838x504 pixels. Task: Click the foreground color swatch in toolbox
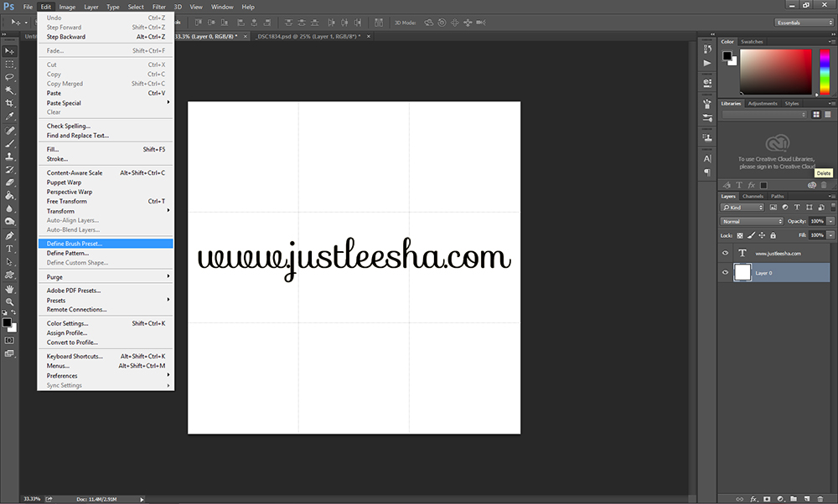[7, 322]
